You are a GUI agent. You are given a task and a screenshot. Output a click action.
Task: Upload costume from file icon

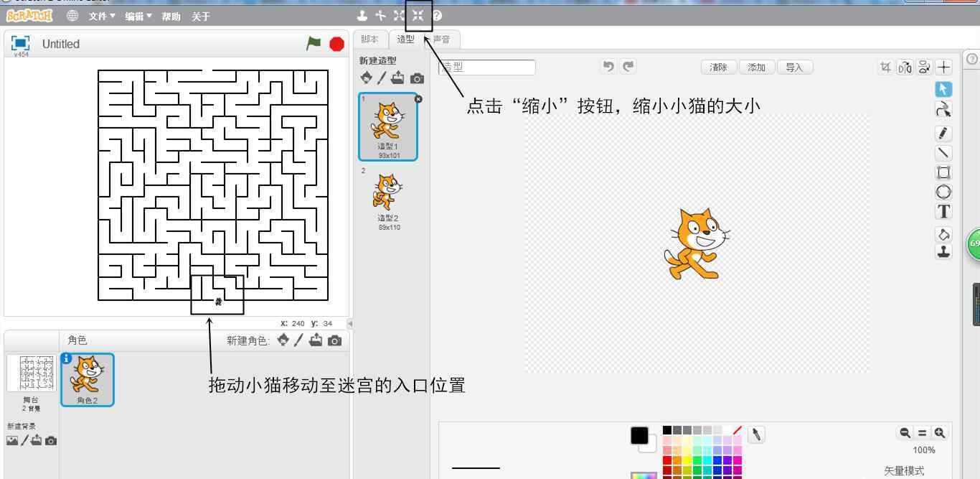coord(398,78)
